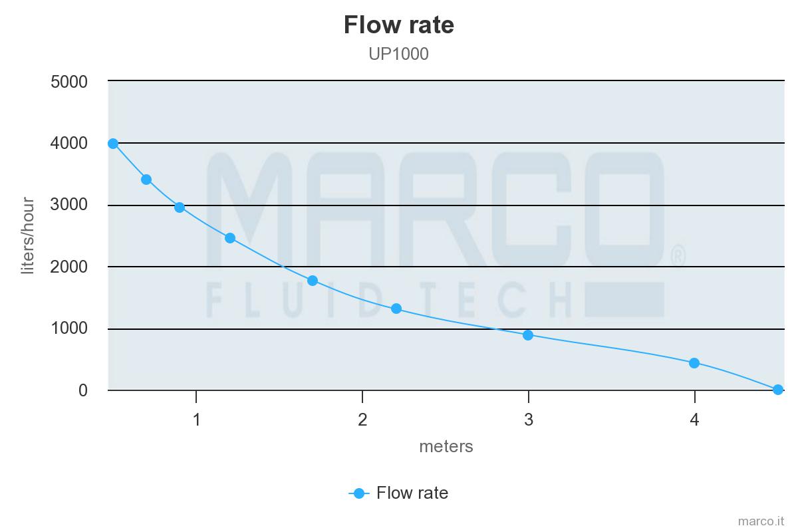Click the 'meters' x-axis title
Viewport: 798px width, 532px height.
[x=446, y=446]
